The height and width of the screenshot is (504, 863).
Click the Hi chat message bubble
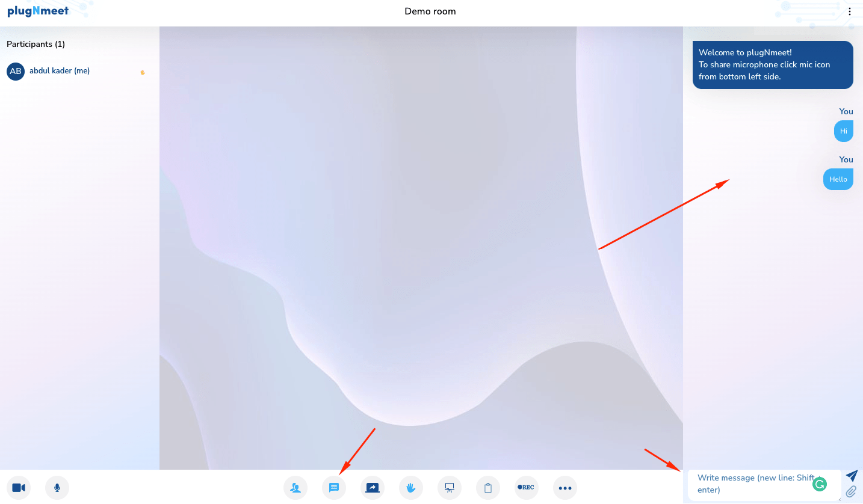point(844,131)
